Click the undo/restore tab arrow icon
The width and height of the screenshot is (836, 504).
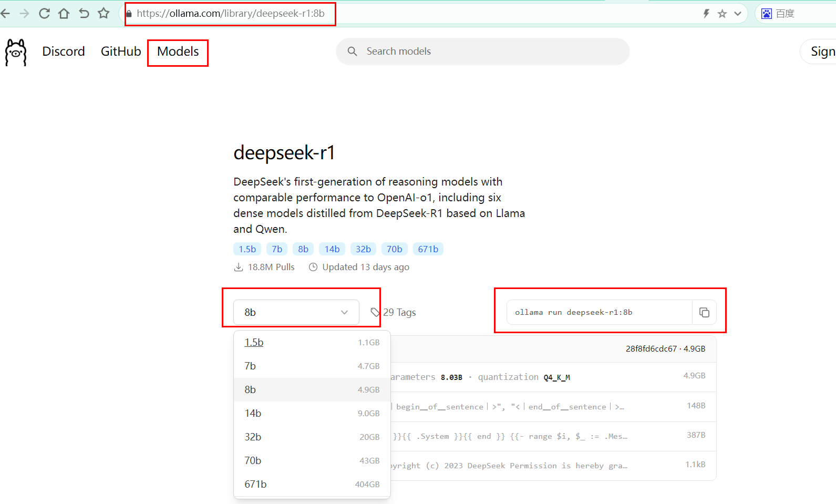point(84,14)
